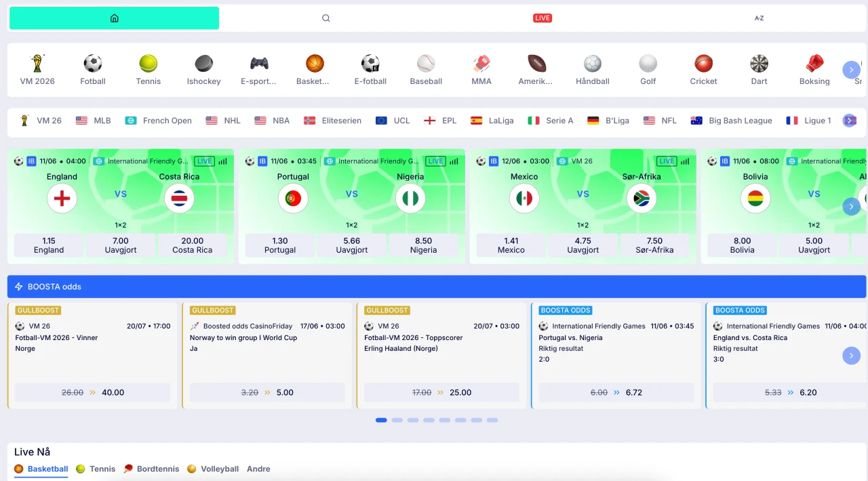The image size is (868, 481).
Task: Click the search magnifier icon
Action: (326, 18)
